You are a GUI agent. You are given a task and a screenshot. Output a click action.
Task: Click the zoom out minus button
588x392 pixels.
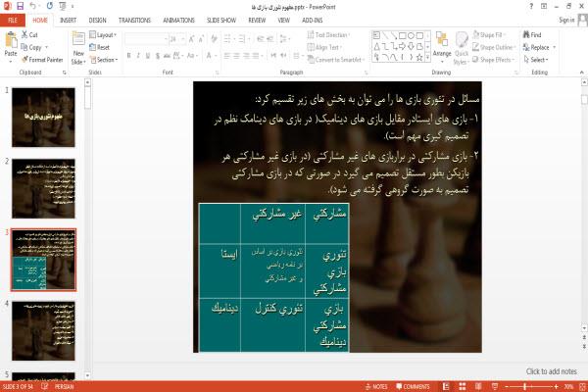pos(507,386)
